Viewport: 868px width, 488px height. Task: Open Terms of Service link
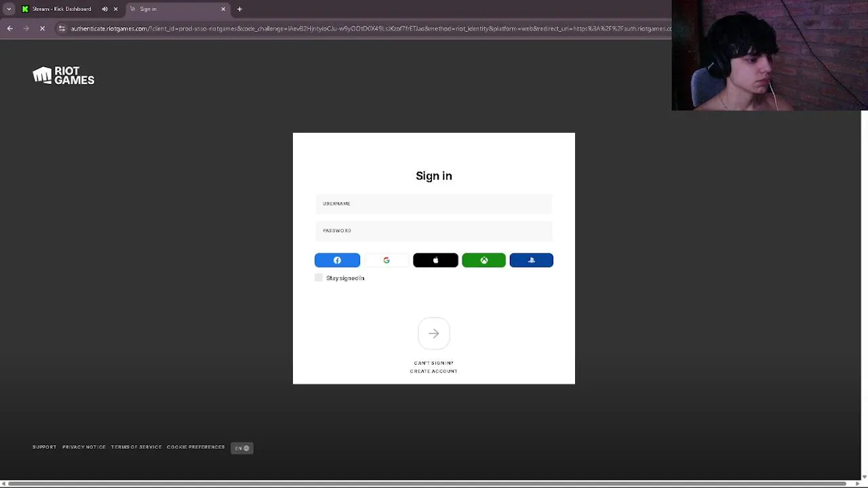[136, 447]
